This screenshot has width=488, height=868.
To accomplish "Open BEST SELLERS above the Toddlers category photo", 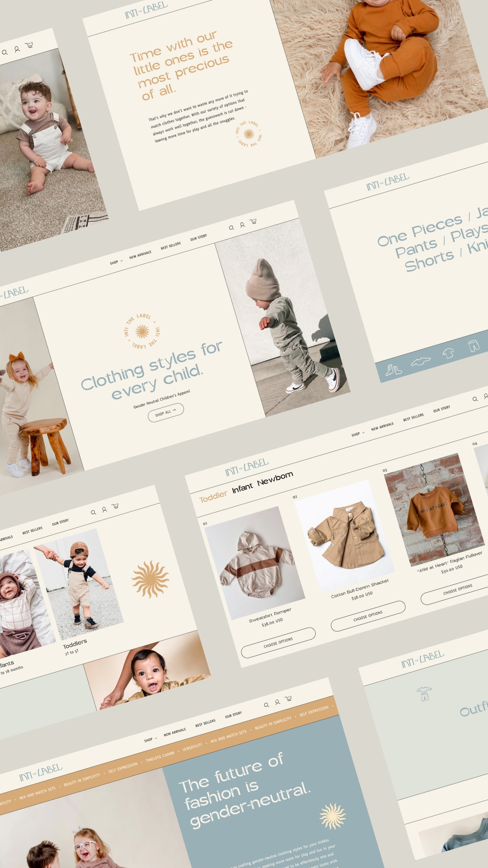I will pos(33,530).
